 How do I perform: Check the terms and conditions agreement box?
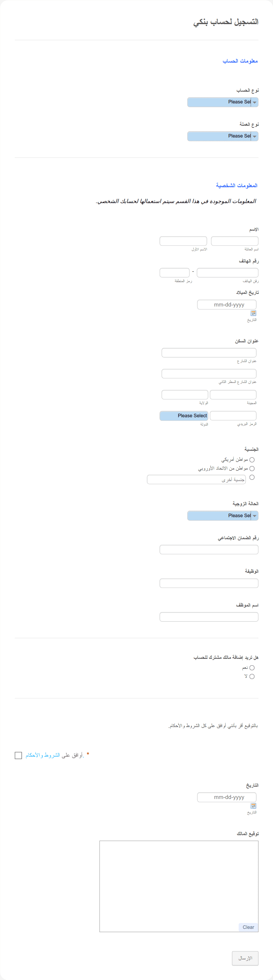18,755
